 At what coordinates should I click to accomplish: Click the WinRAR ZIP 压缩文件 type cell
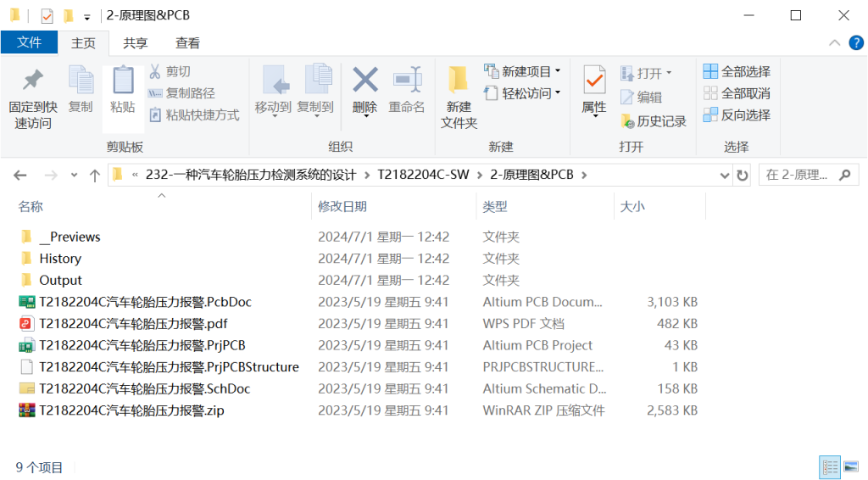[543, 410]
